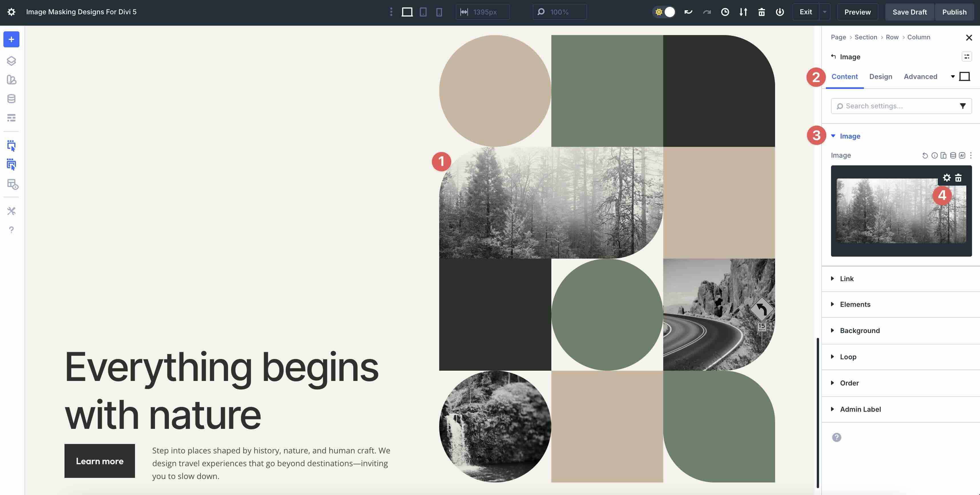
Task: Open the editing history
Action: [x=725, y=12]
